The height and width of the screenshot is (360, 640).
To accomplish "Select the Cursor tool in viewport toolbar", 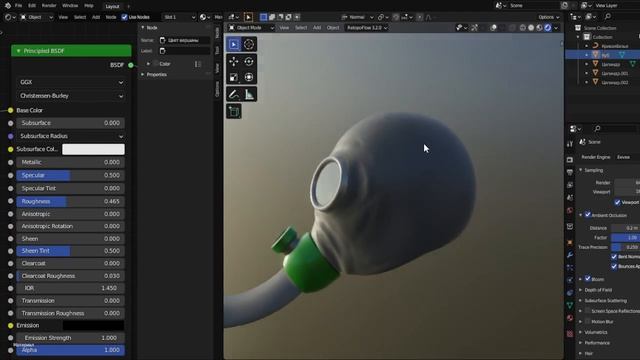I will 249,44.
